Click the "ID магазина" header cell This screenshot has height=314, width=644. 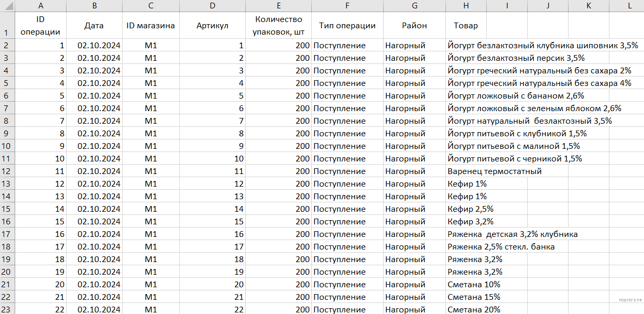pos(150,26)
